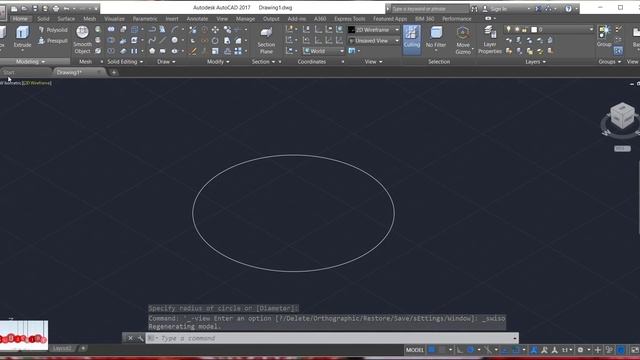This screenshot has width=640, height=360.
Task: Expand the Groups panel
Action: coord(609,62)
